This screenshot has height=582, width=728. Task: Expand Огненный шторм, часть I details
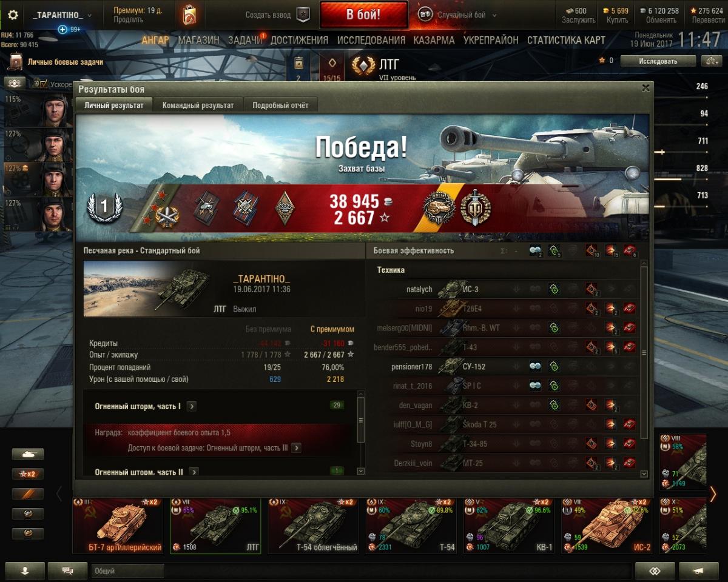(x=191, y=406)
